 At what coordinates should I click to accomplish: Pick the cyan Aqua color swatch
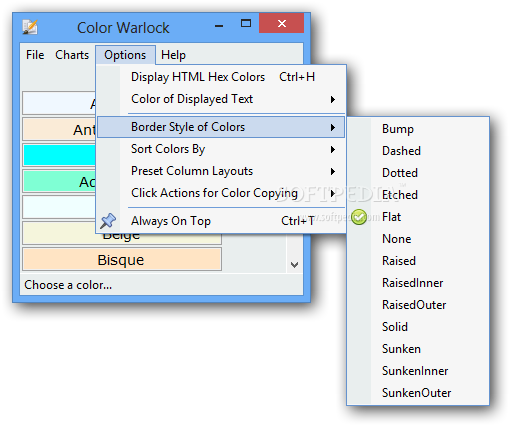[x=60, y=155]
